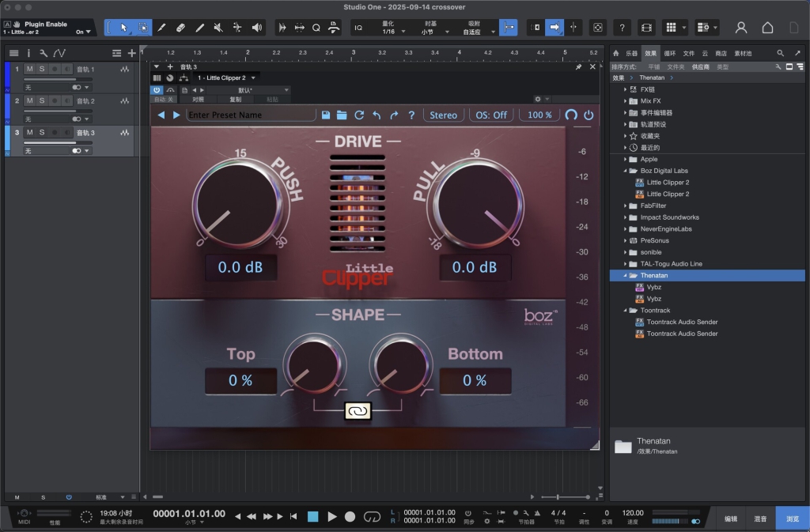The image size is (810, 532).
Task: Select the Eraser tool
Action: click(180, 27)
